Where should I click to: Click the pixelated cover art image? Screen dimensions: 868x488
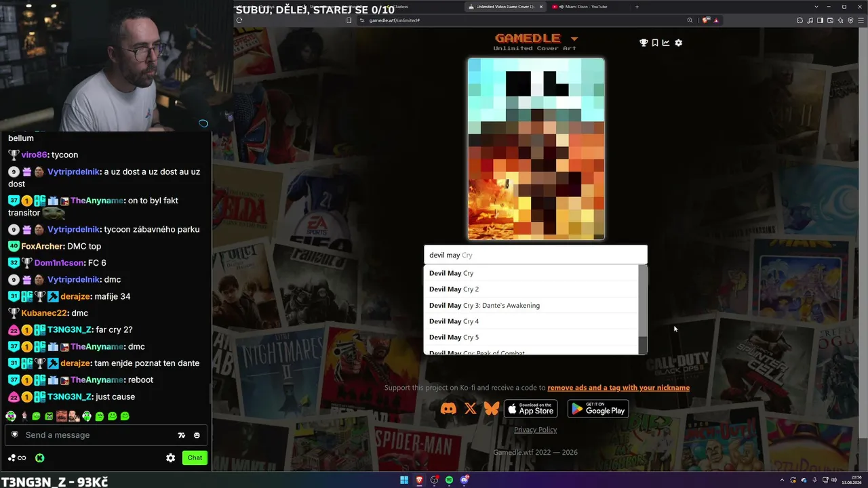tap(536, 149)
